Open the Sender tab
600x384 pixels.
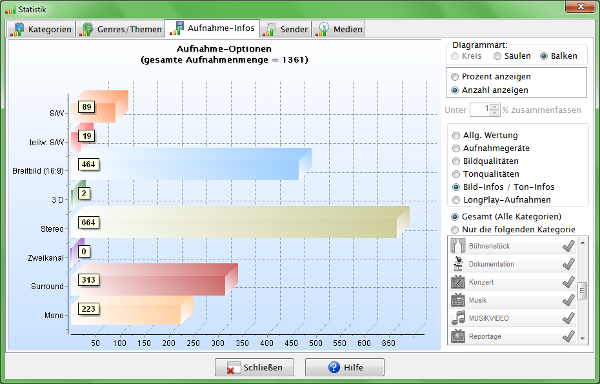[285, 29]
